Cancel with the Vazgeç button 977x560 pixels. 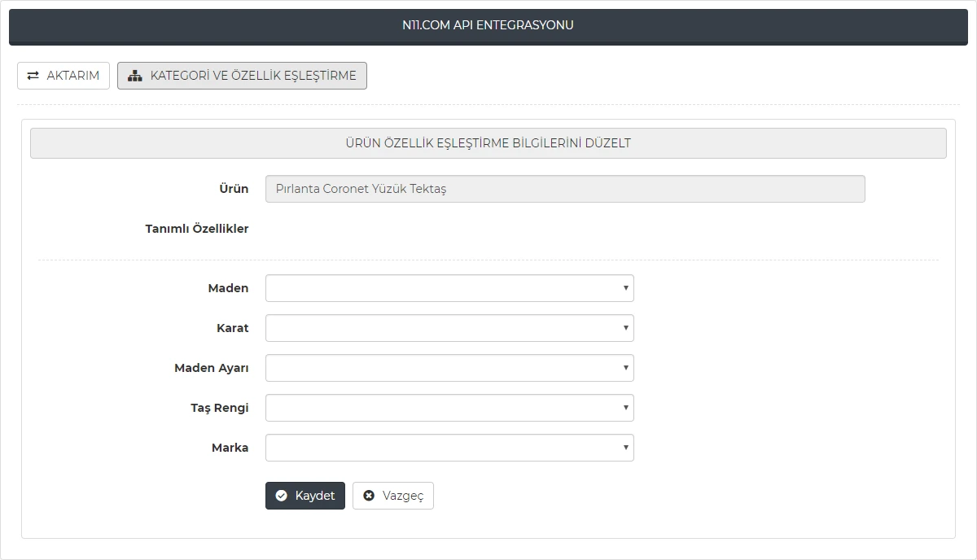coord(393,496)
